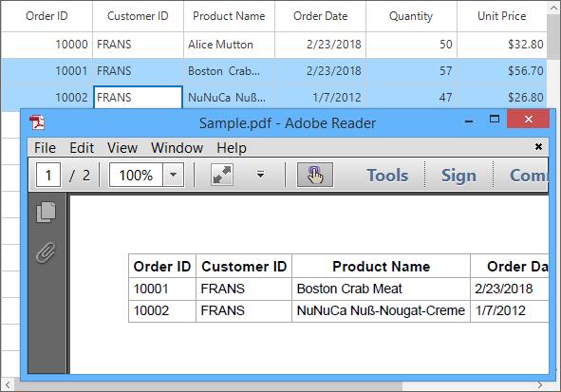Click the focused FRANS cell in row 10002
This screenshot has height=392, width=561.
pos(138,97)
